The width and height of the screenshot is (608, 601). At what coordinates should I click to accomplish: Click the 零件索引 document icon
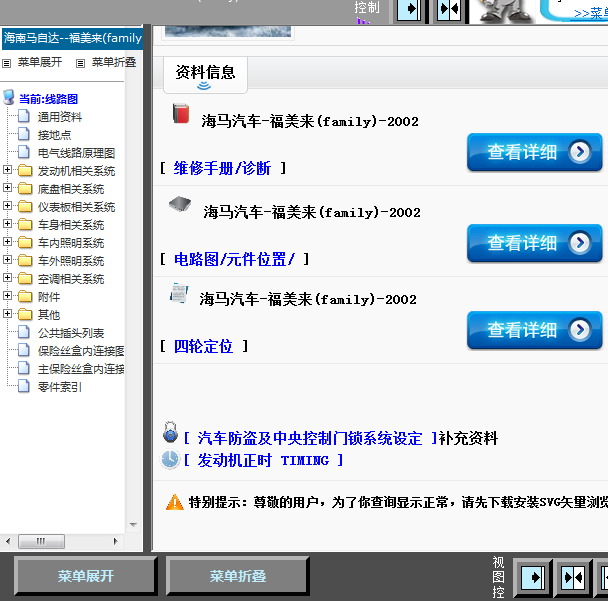24,386
